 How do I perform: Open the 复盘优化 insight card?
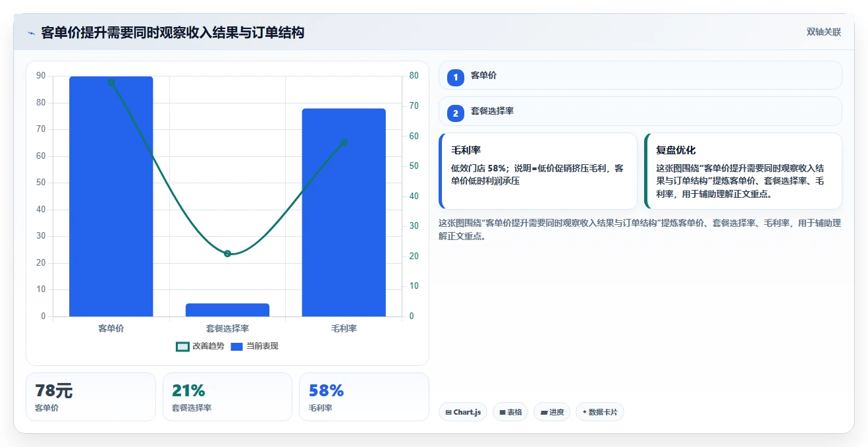tap(743, 171)
